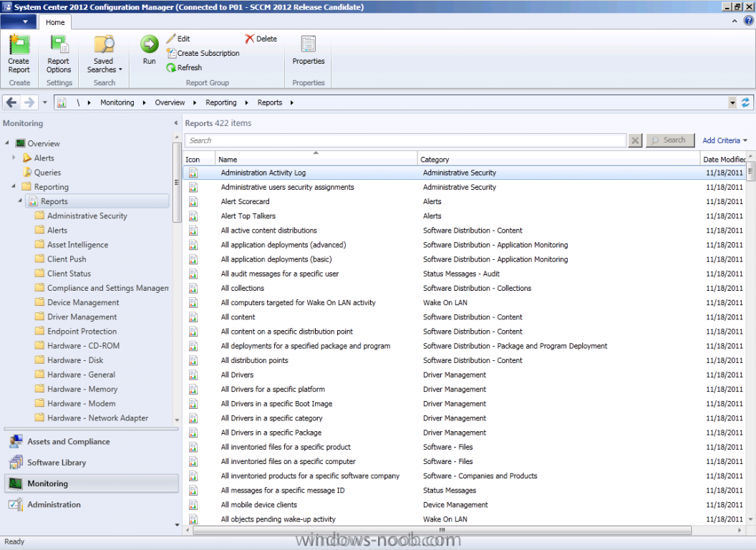Click the Monitoring breadcrumb segment
This screenshot has height=550, width=756.
coord(117,102)
